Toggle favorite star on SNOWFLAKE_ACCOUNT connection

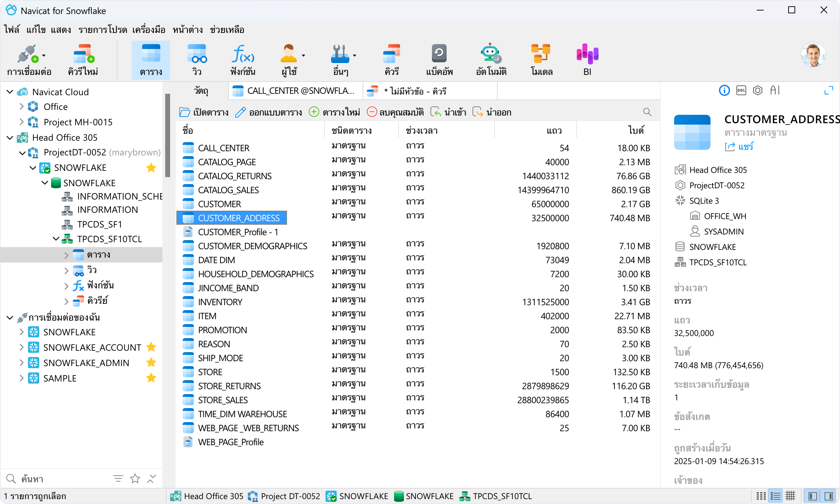(x=151, y=347)
